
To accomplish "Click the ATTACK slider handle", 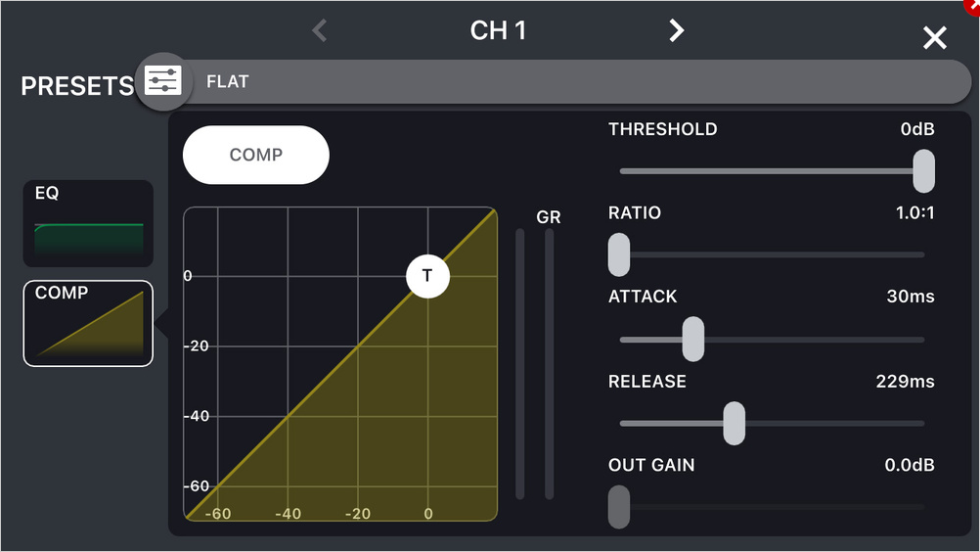I will coord(692,339).
